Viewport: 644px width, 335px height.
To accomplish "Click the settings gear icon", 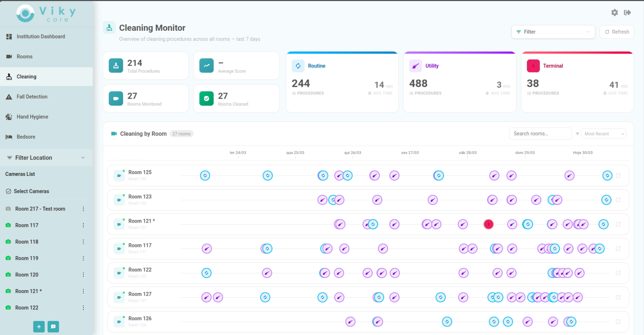I will 614,13.
